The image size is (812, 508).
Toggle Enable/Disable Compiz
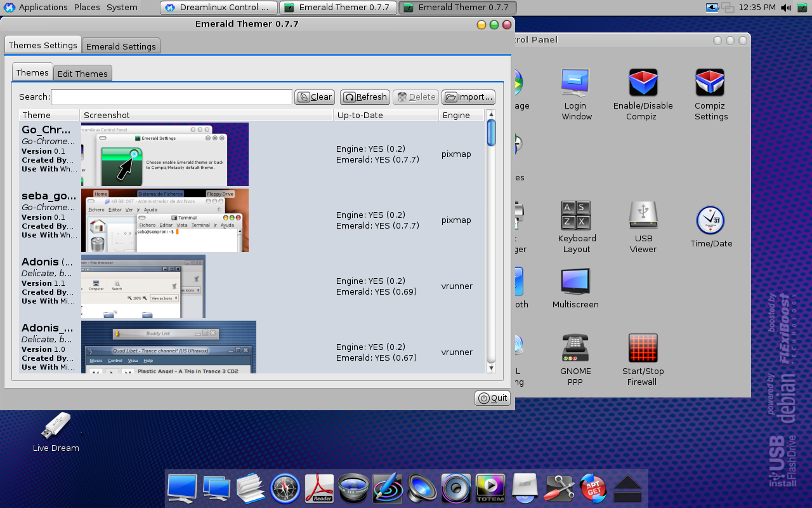click(x=643, y=81)
